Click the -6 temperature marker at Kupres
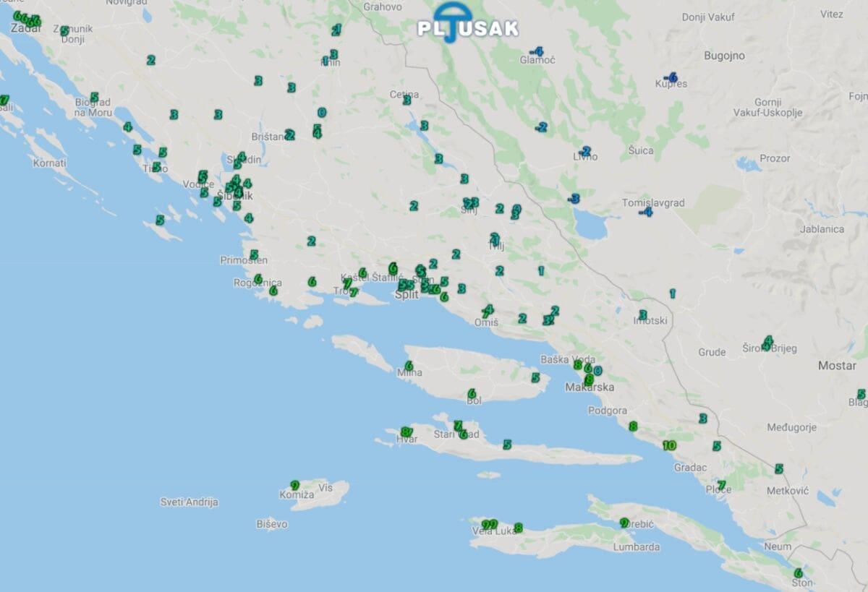The image size is (868, 592). click(671, 77)
